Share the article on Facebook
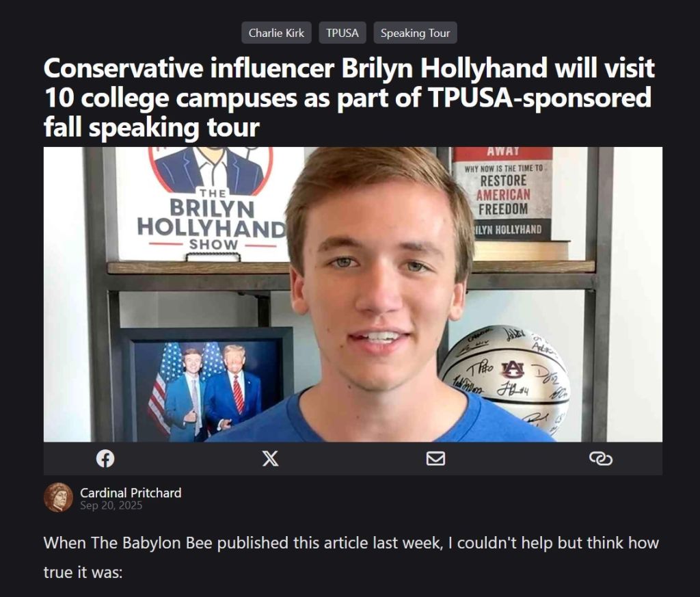 105,459
